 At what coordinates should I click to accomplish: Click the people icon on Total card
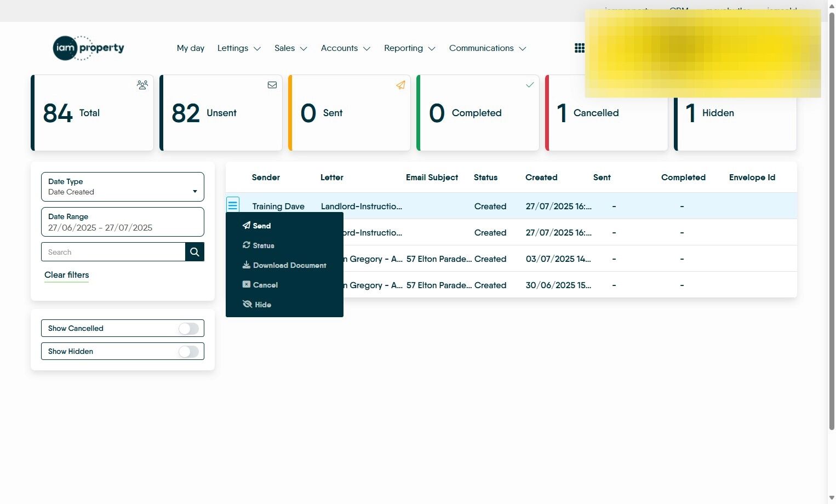click(142, 85)
